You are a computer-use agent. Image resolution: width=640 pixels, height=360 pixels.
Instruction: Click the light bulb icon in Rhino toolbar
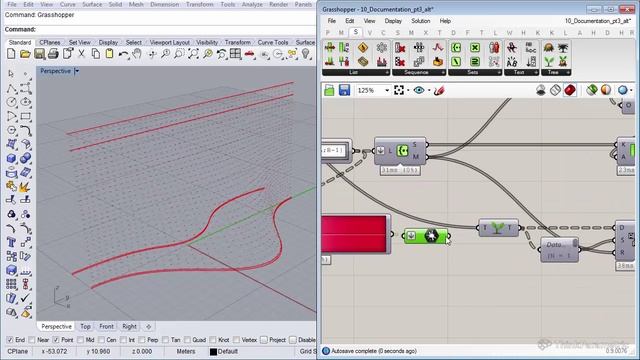pyautogui.click(x=306, y=53)
